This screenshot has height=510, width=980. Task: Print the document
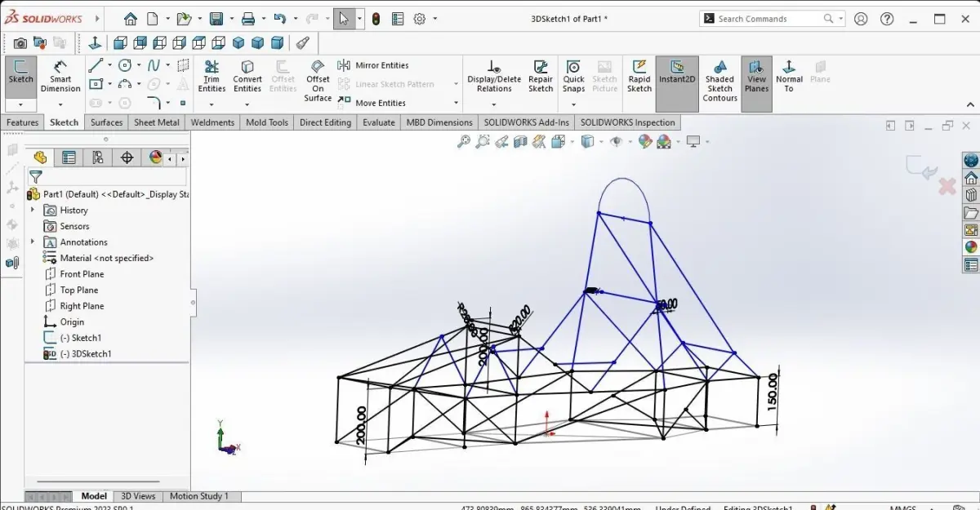click(248, 19)
